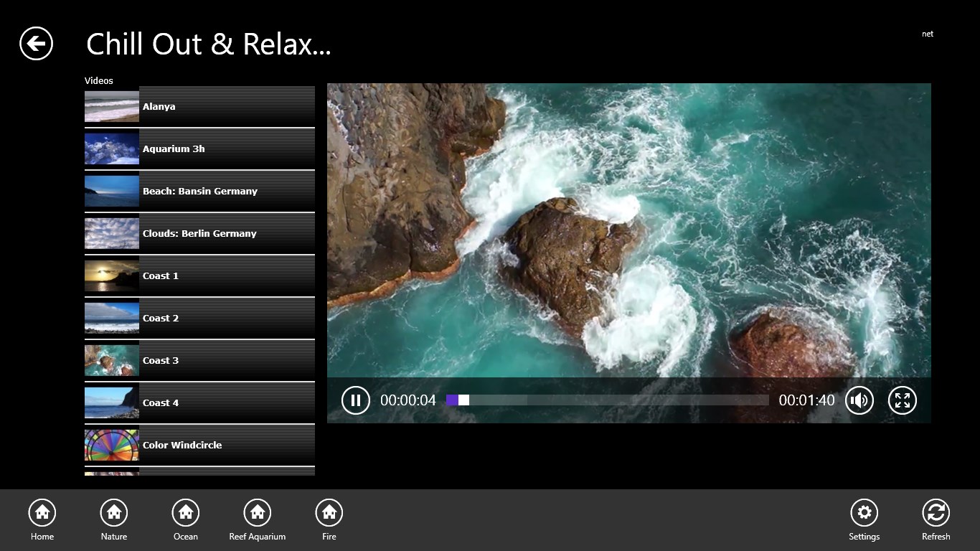The height and width of the screenshot is (551, 980).
Task: Select Aquarium 3h from video list
Action: 199,149
